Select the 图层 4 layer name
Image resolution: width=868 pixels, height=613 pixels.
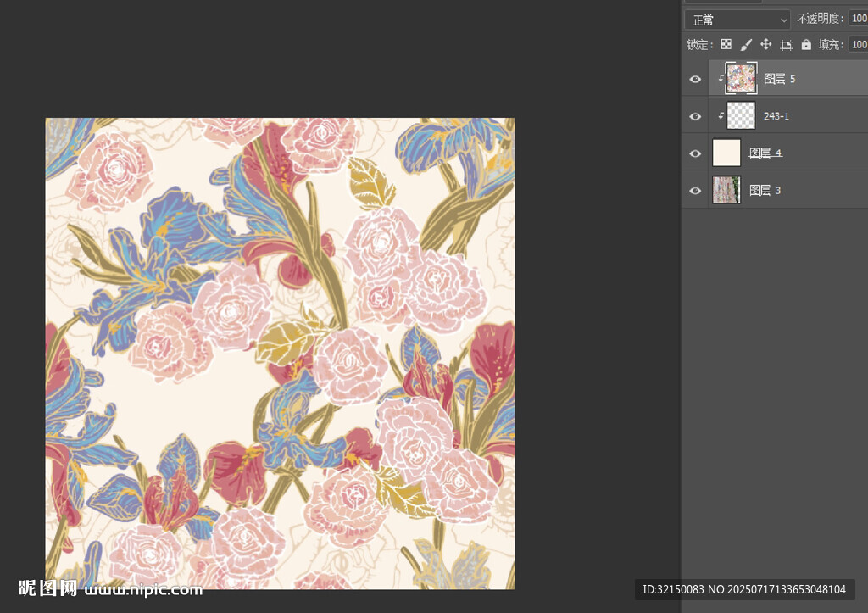[x=765, y=153]
